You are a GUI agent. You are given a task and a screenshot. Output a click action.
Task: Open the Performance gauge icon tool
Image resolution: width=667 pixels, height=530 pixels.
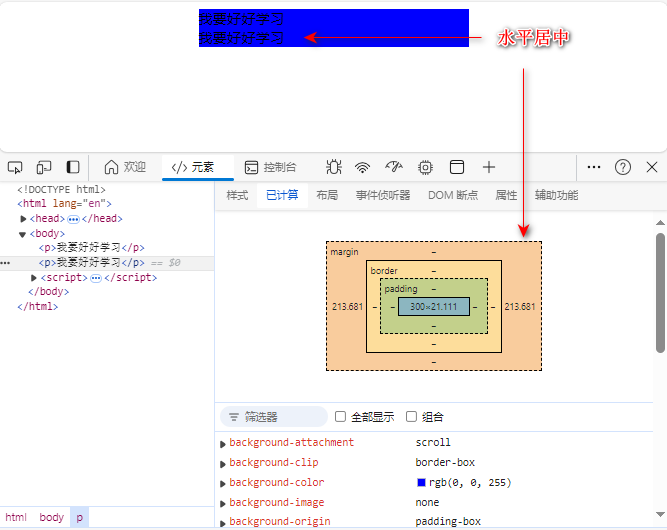[394, 167]
